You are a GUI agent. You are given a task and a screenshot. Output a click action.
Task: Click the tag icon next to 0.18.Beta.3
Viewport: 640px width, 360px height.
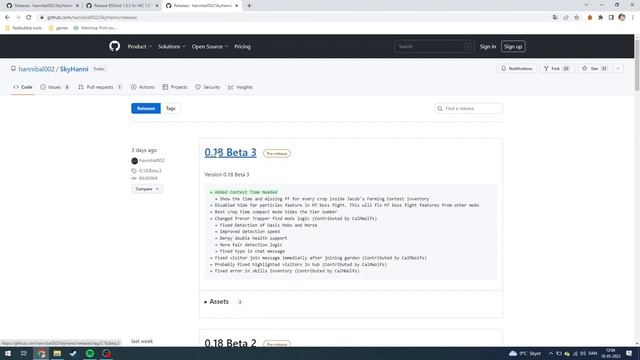pos(134,171)
